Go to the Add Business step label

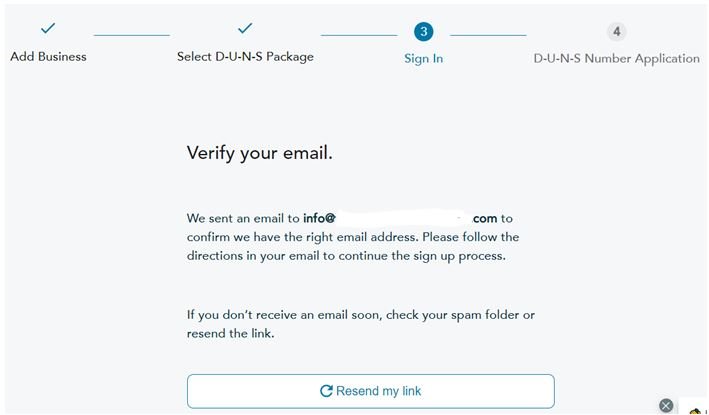pos(48,57)
